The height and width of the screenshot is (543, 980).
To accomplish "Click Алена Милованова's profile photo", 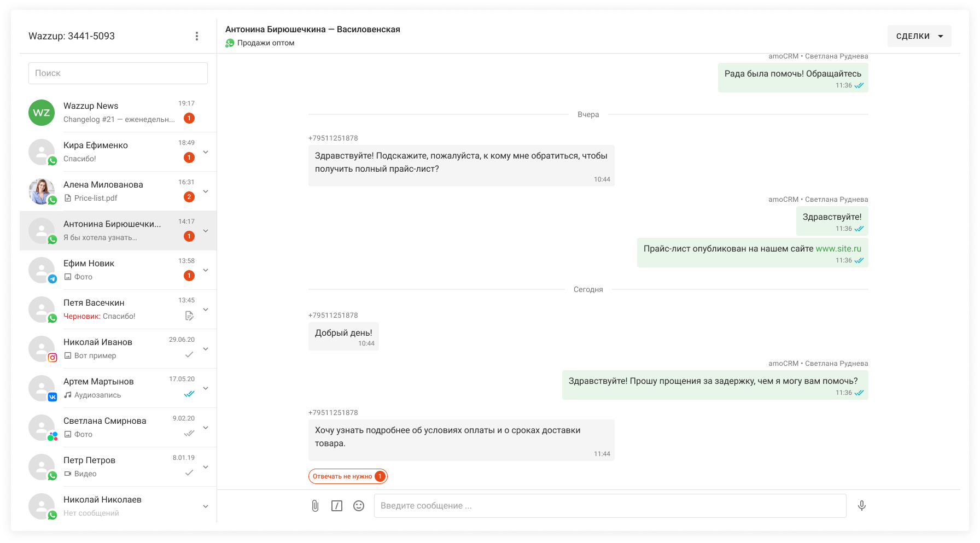I will coord(42,191).
